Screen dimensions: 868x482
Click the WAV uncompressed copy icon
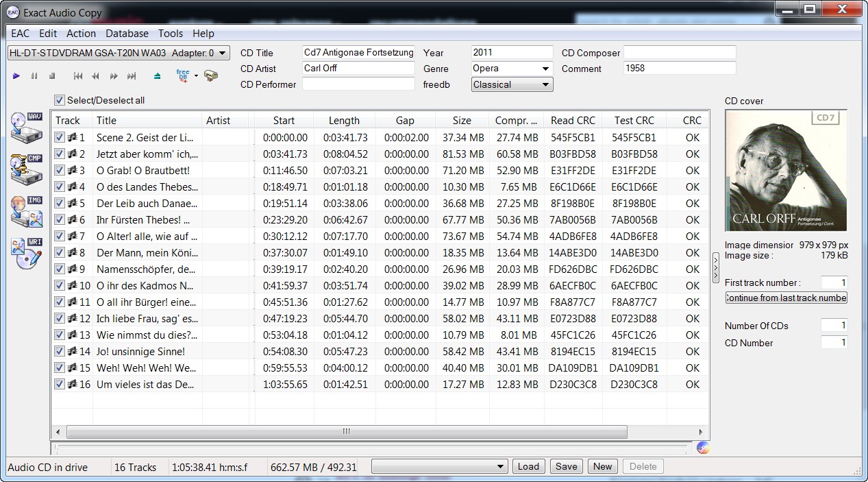point(27,128)
